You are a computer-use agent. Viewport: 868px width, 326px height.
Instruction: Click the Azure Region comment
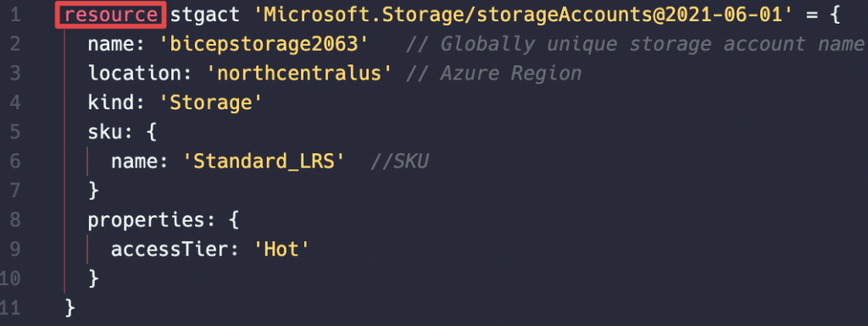[494, 74]
